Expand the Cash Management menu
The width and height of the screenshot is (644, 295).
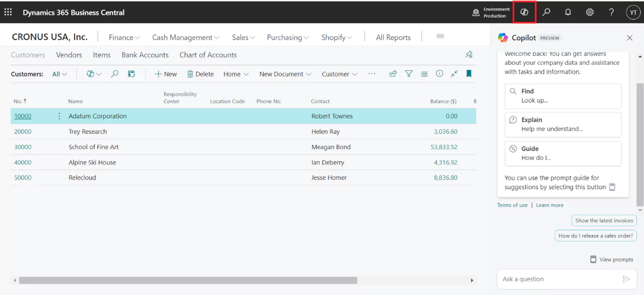click(x=186, y=37)
